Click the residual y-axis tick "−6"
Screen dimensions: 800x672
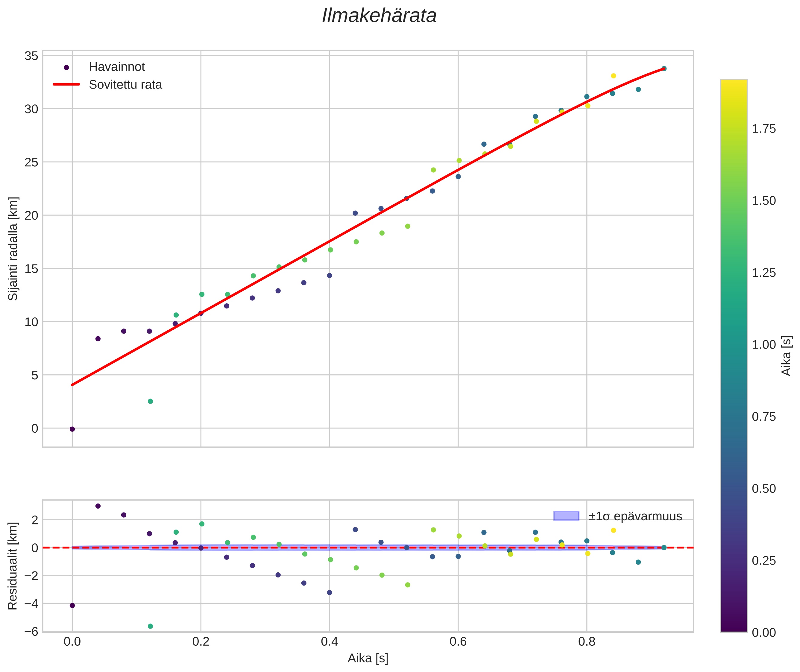click(31, 632)
